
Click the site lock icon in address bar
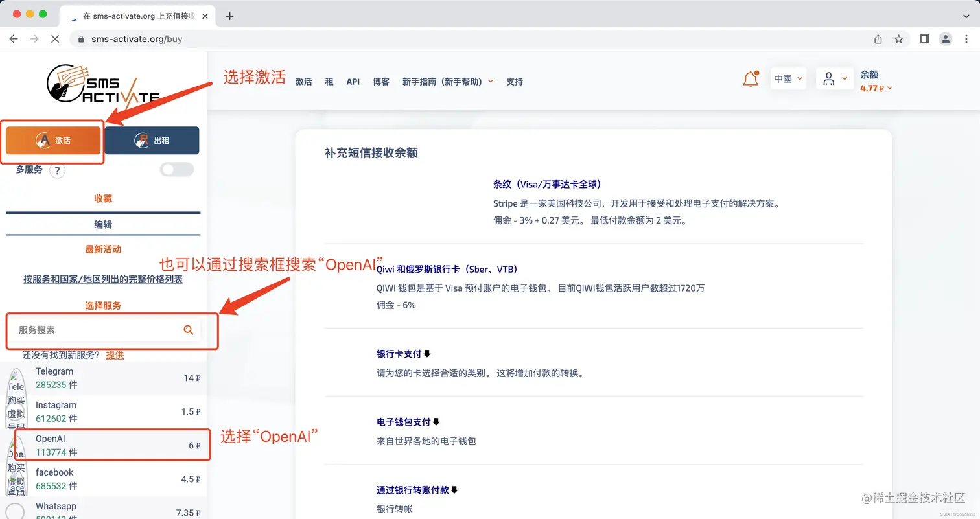(x=81, y=39)
